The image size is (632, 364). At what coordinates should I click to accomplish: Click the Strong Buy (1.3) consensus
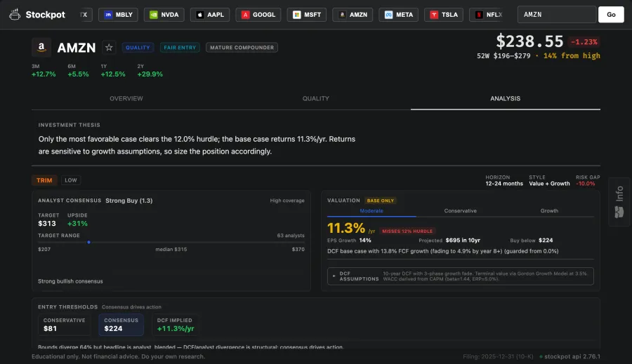[x=129, y=201]
